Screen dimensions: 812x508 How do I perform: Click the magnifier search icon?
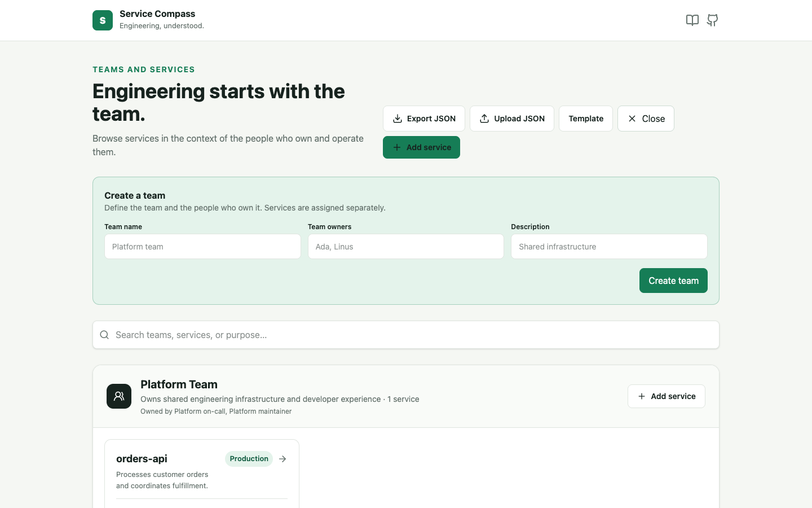point(104,335)
